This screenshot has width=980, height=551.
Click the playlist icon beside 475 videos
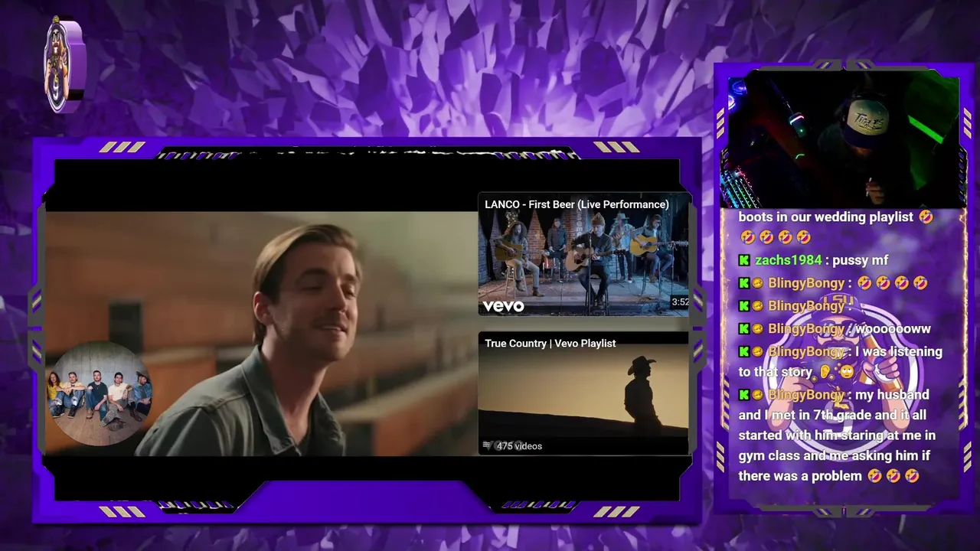487,445
